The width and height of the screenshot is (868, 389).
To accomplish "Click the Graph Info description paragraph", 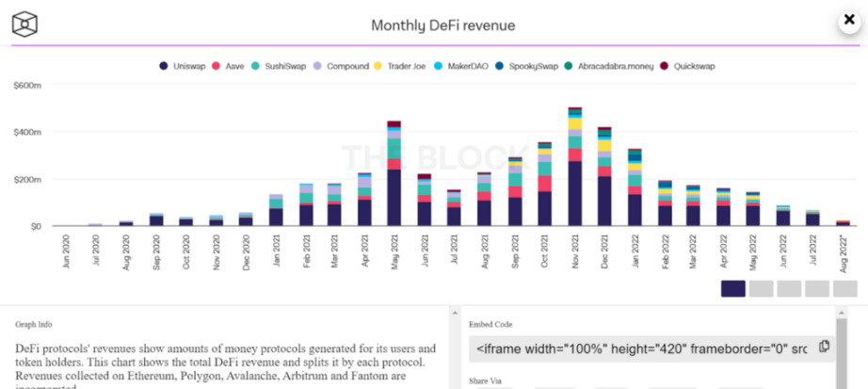I will click(225, 366).
